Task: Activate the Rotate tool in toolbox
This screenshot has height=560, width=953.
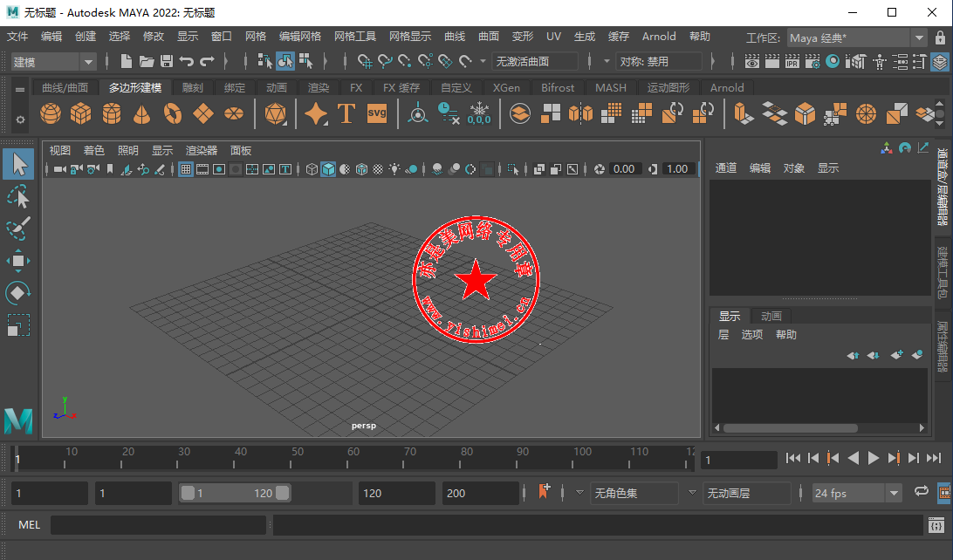Action: (x=18, y=293)
